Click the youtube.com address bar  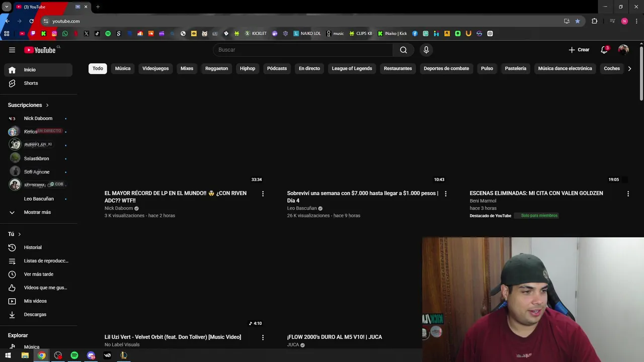tap(302, 21)
